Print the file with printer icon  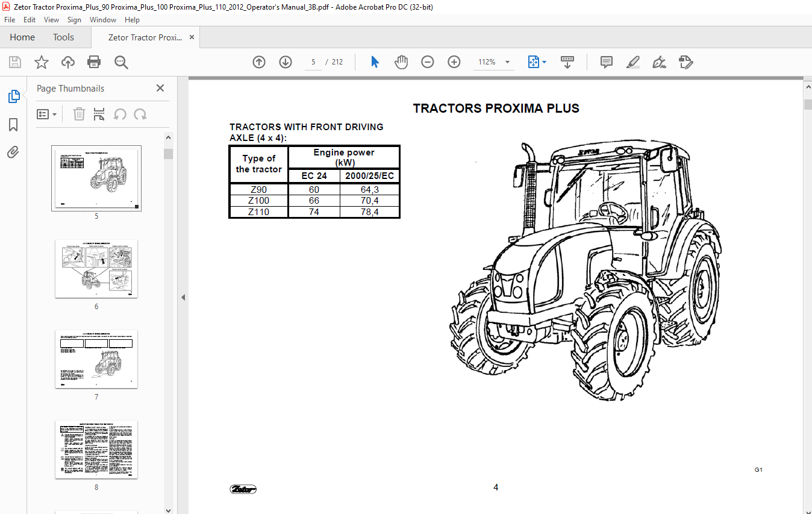pos(94,62)
